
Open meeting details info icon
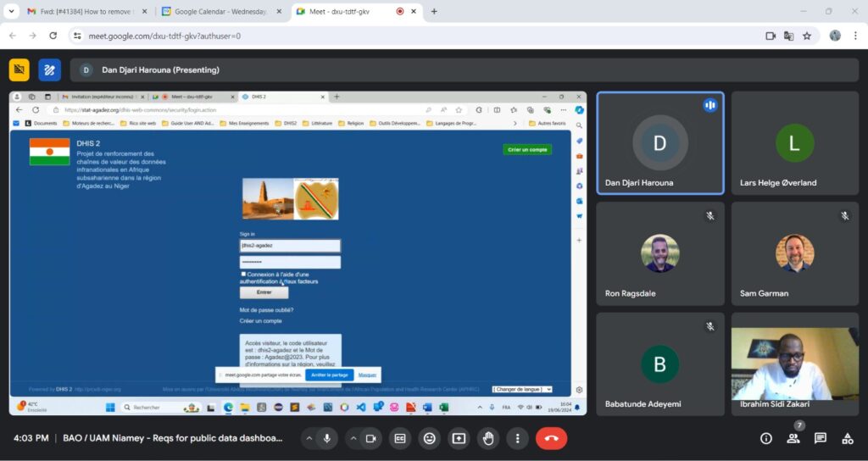click(x=766, y=438)
